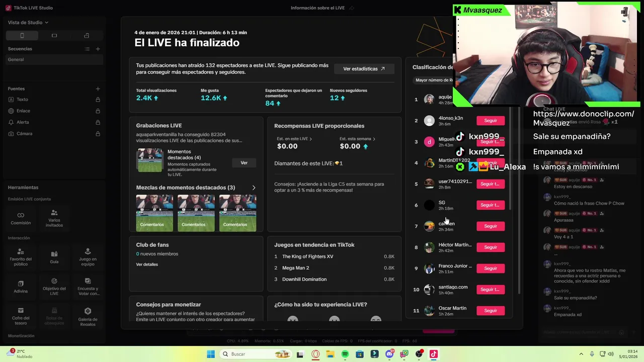The width and height of the screenshot is (644, 362).
Task: Open the Juego en equipo tool
Action: [88, 257]
